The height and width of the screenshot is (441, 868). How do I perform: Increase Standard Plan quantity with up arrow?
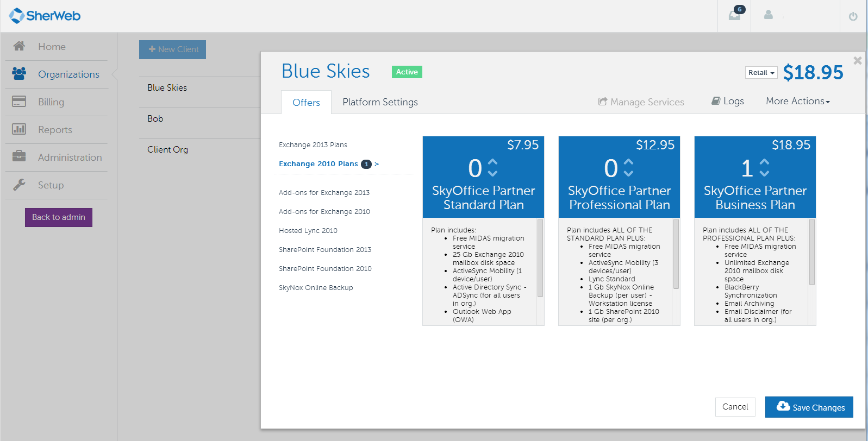coord(492,162)
